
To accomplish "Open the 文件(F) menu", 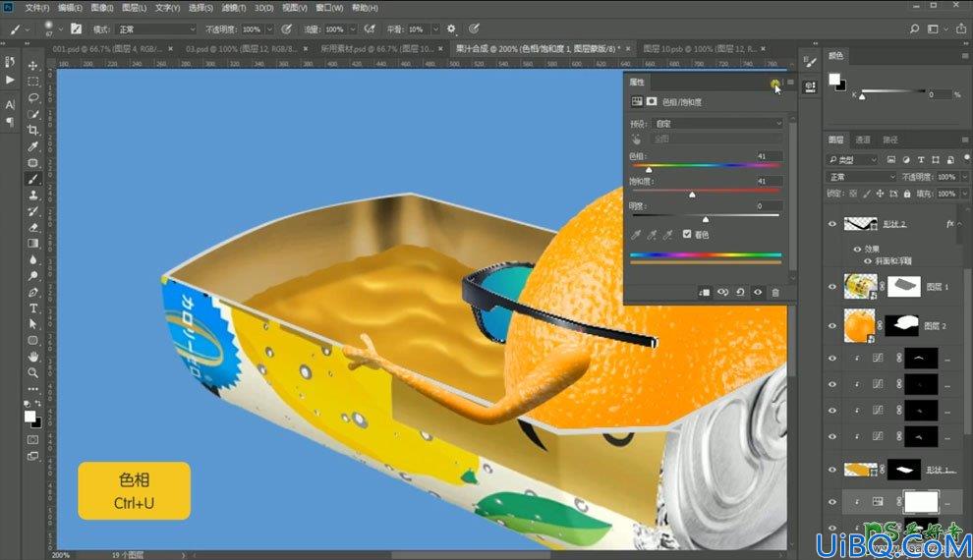I will 36,8.
